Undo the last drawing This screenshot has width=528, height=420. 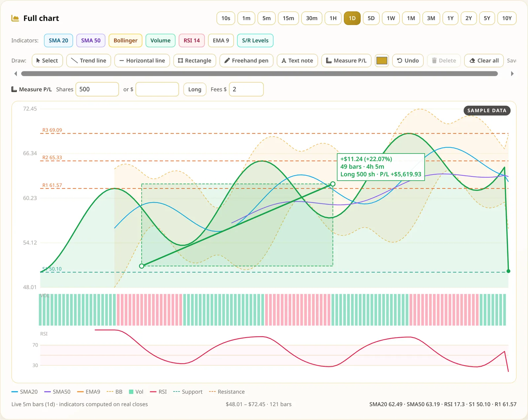[x=408, y=60]
